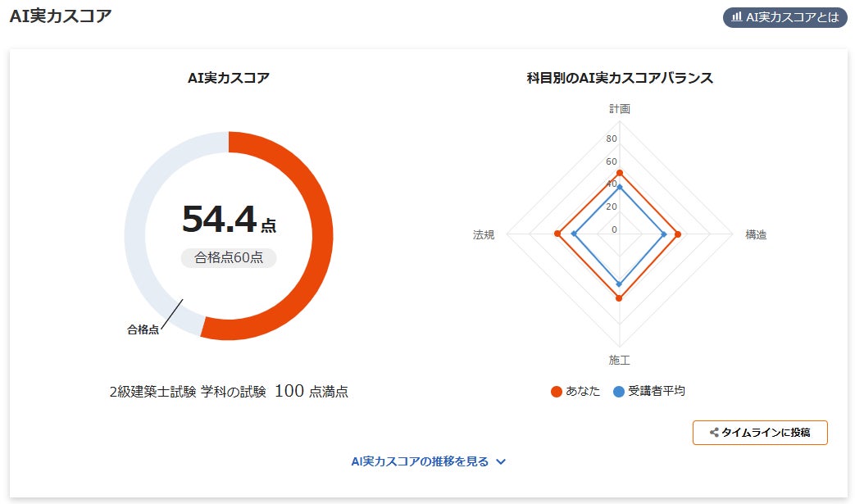Click the 構造 radar axis label
This screenshot has width=855, height=504.
pyautogui.click(x=755, y=235)
